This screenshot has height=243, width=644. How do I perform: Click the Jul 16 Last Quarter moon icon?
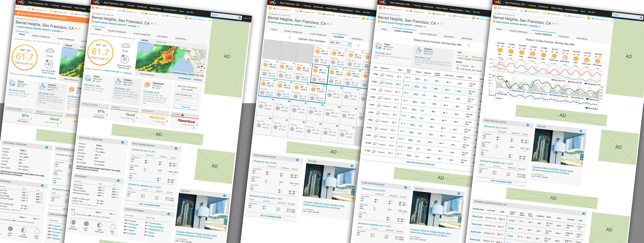pos(73,222)
